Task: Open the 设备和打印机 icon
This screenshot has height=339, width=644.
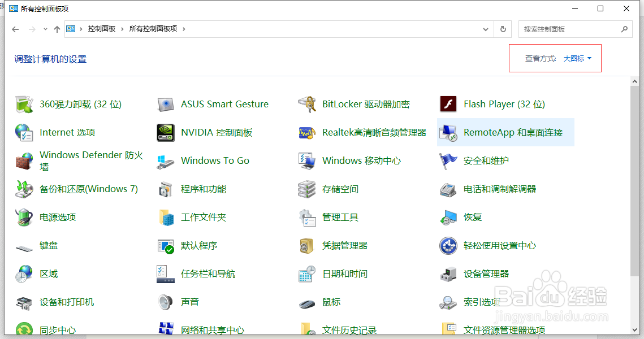Action: 24,302
